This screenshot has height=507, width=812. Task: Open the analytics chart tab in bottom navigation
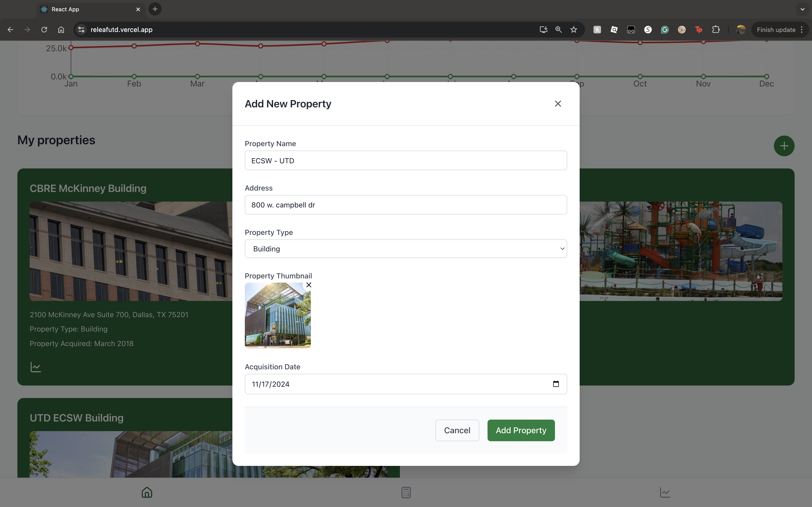pos(665,492)
